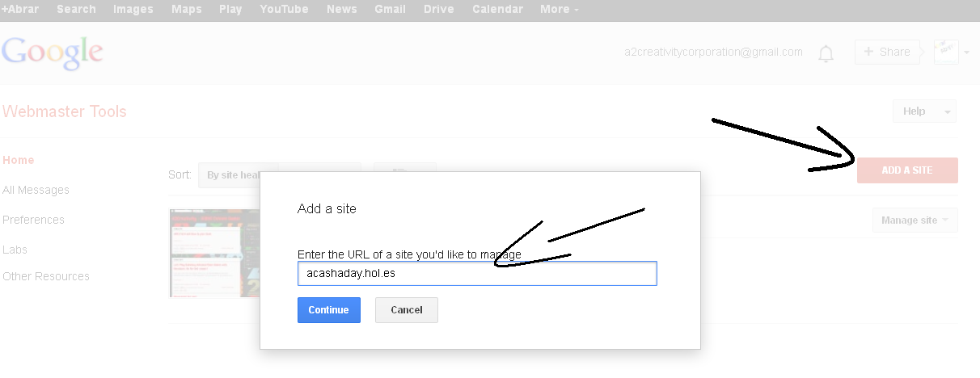The image size is (980, 378).
Task: Open the account profile picture menu
Action: pos(951,52)
